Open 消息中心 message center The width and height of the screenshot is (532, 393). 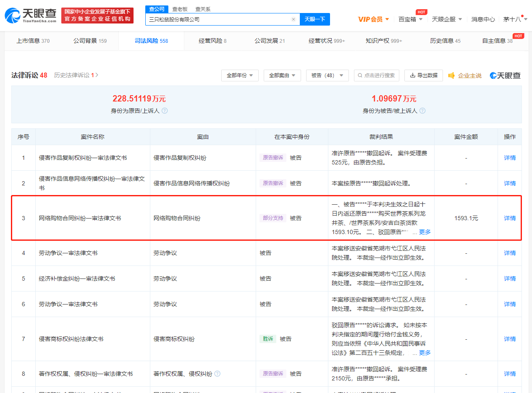pos(483,19)
